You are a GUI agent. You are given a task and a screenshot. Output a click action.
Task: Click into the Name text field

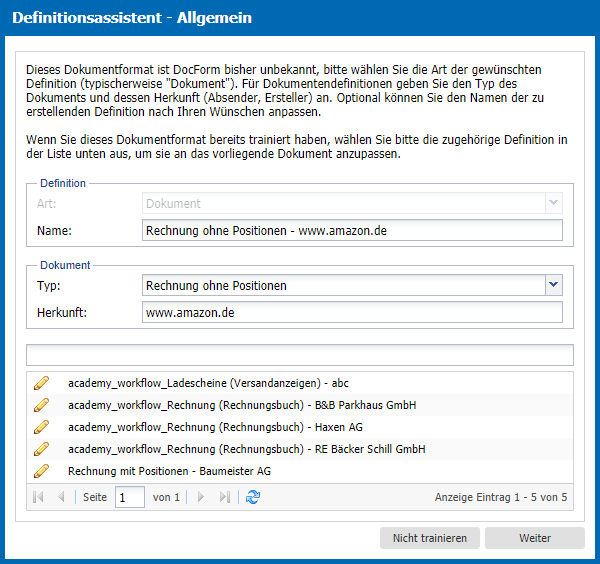[x=352, y=230]
